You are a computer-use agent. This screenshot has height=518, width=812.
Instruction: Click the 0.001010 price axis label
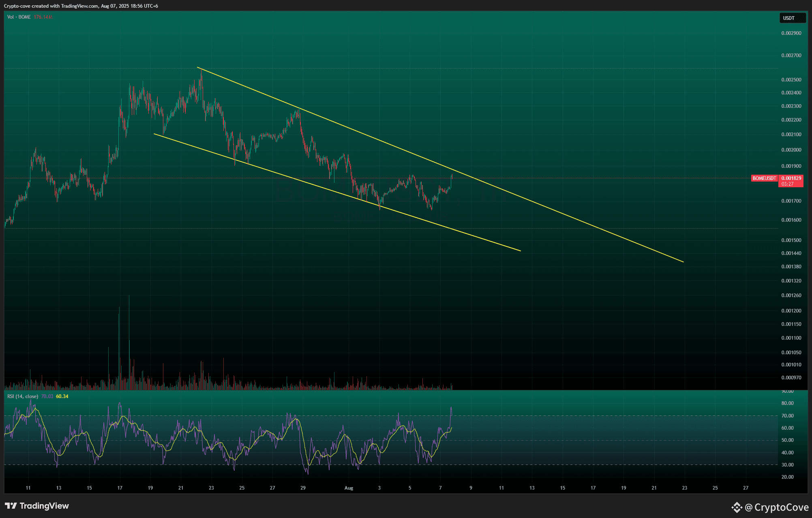[x=791, y=365]
